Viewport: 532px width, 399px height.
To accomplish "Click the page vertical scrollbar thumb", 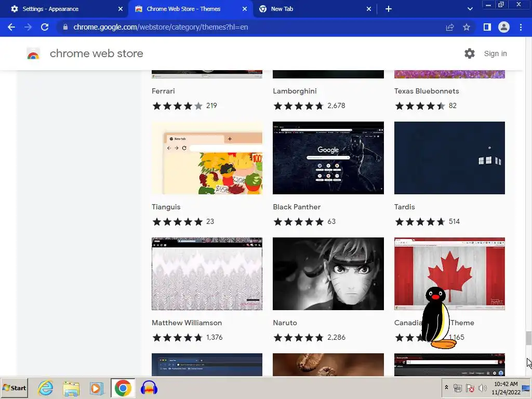I will coord(528,338).
